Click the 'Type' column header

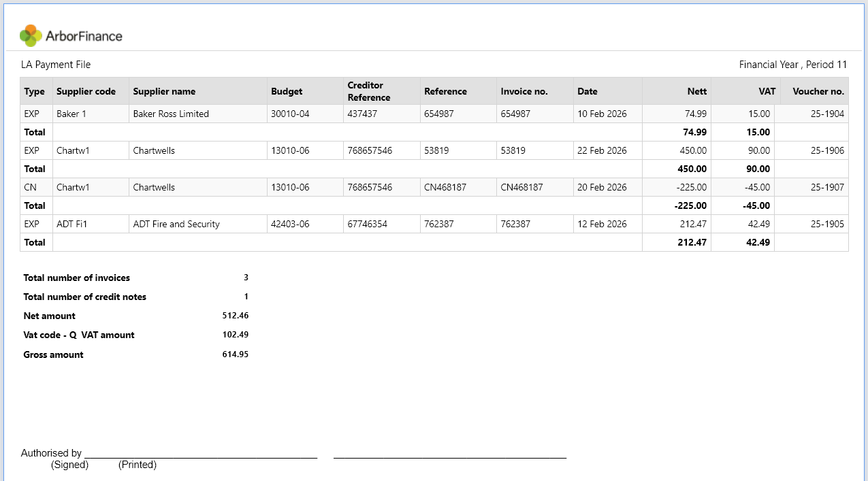pyautogui.click(x=35, y=91)
